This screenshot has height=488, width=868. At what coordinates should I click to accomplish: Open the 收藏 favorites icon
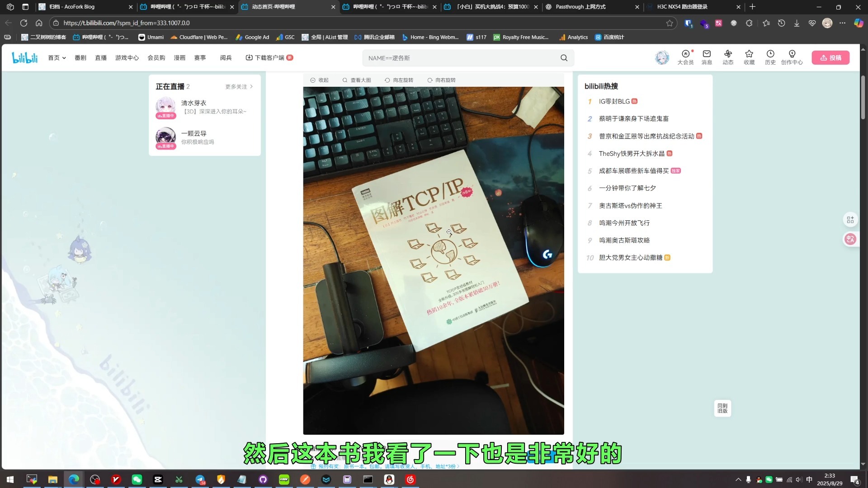pos(749,57)
